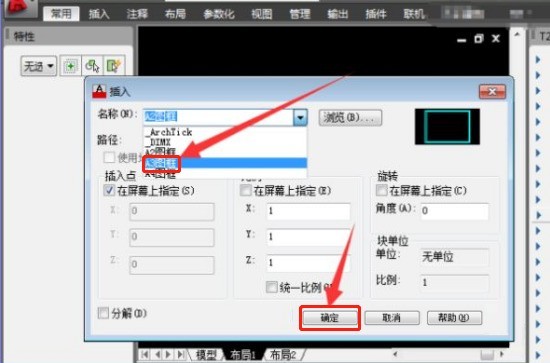Viewport: 550px width, 363px height.
Task: Toggle the PICKADD icon next to 无选 dropdown
Action: click(x=71, y=66)
